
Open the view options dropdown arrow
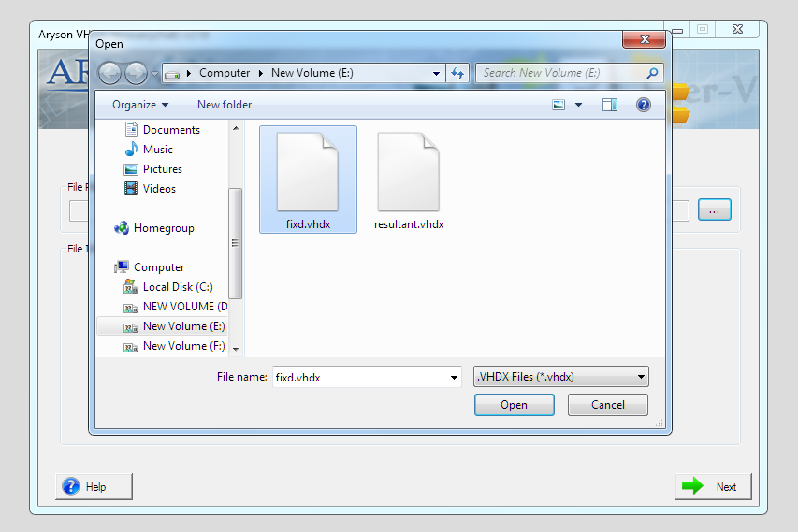pos(579,106)
